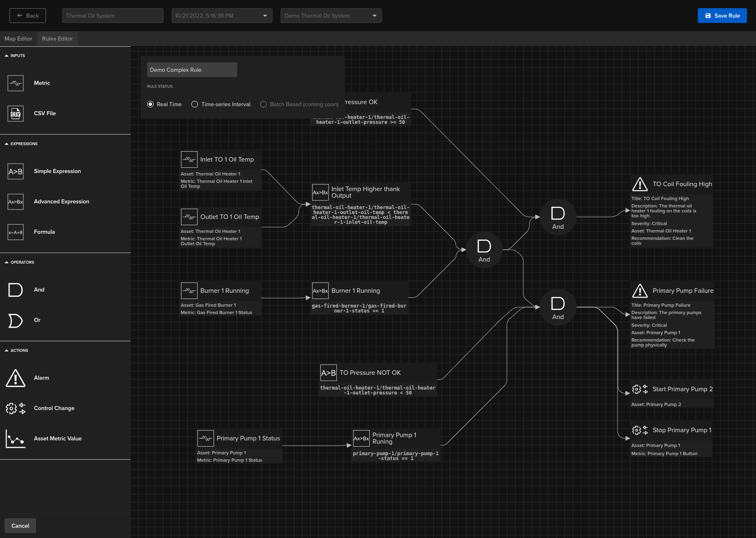Select the Or operator
This screenshot has width=756, height=538.
[15, 320]
